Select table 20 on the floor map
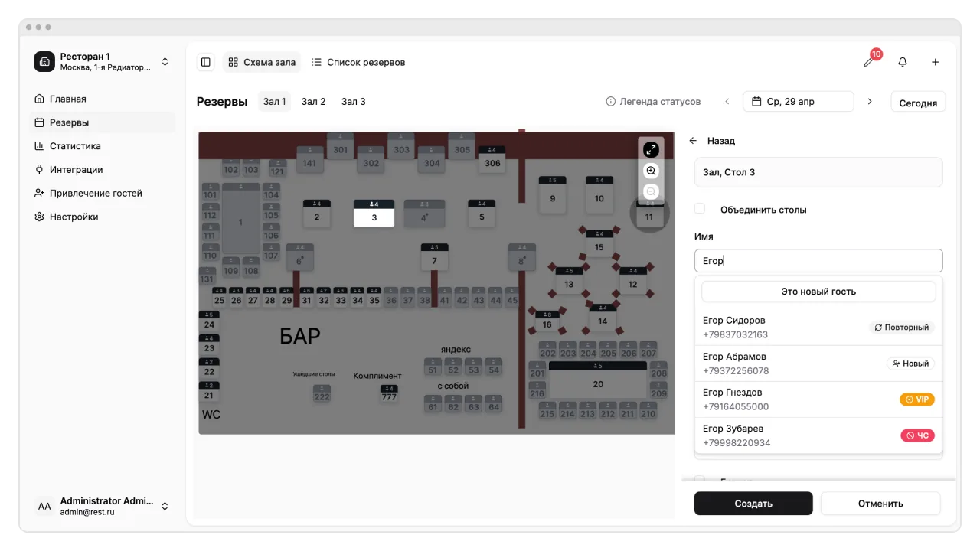 (x=598, y=380)
